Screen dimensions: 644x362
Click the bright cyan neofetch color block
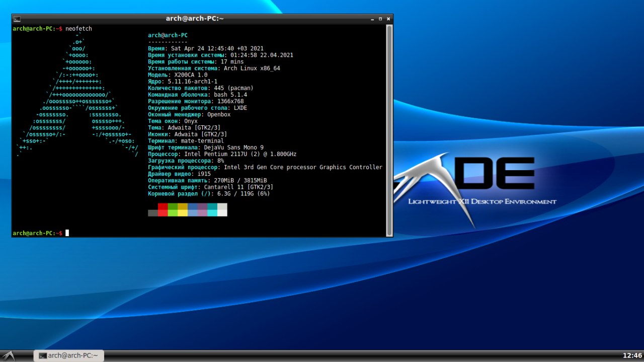[212, 213]
